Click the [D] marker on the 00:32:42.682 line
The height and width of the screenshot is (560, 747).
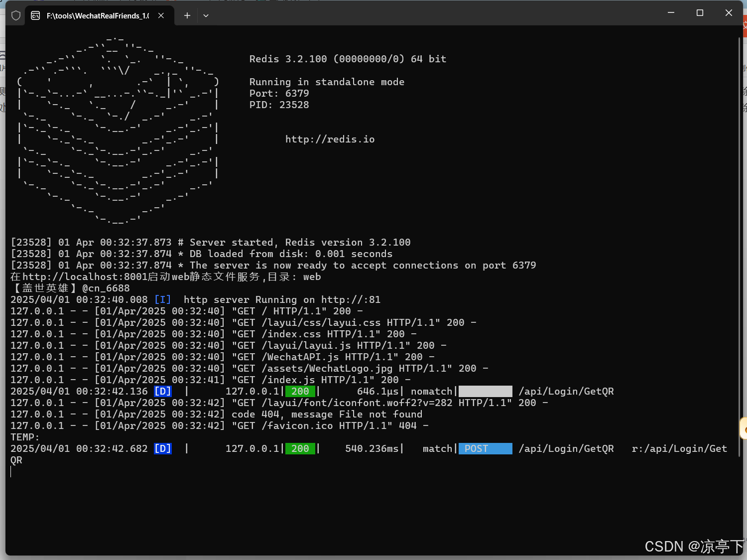(162, 448)
